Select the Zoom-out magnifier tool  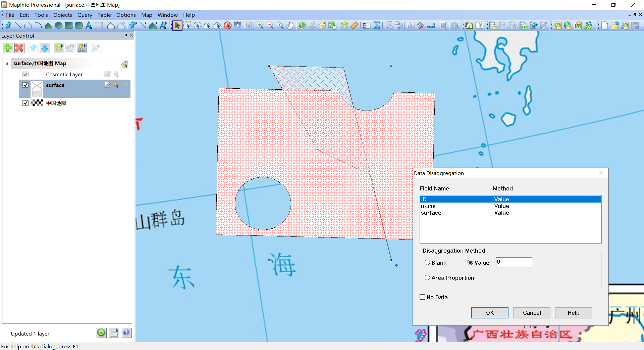[270, 26]
